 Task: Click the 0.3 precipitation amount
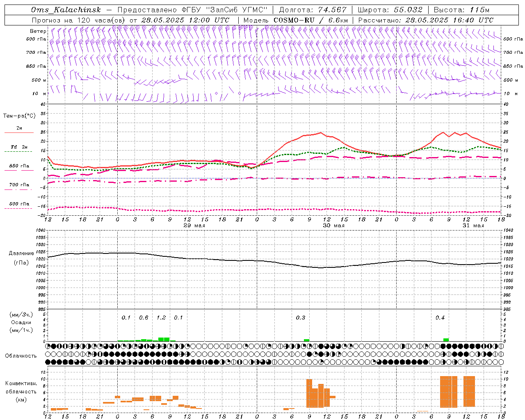click(301, 317)
